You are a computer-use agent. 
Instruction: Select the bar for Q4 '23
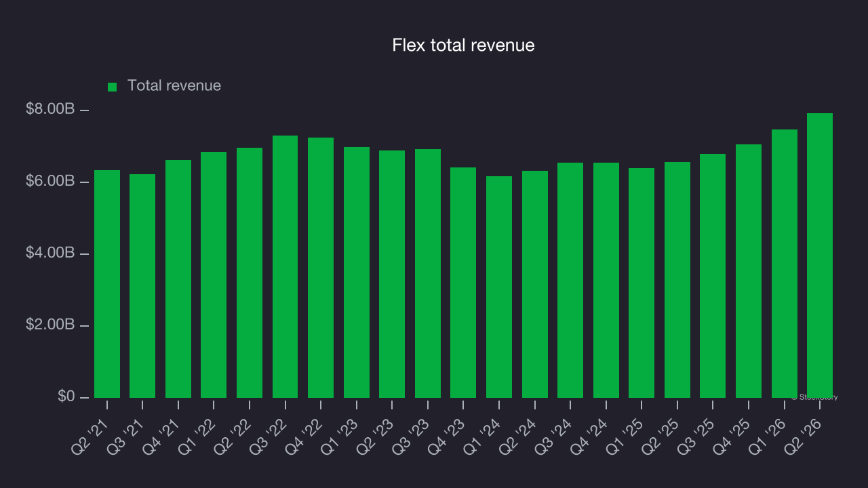coord(463,283)
